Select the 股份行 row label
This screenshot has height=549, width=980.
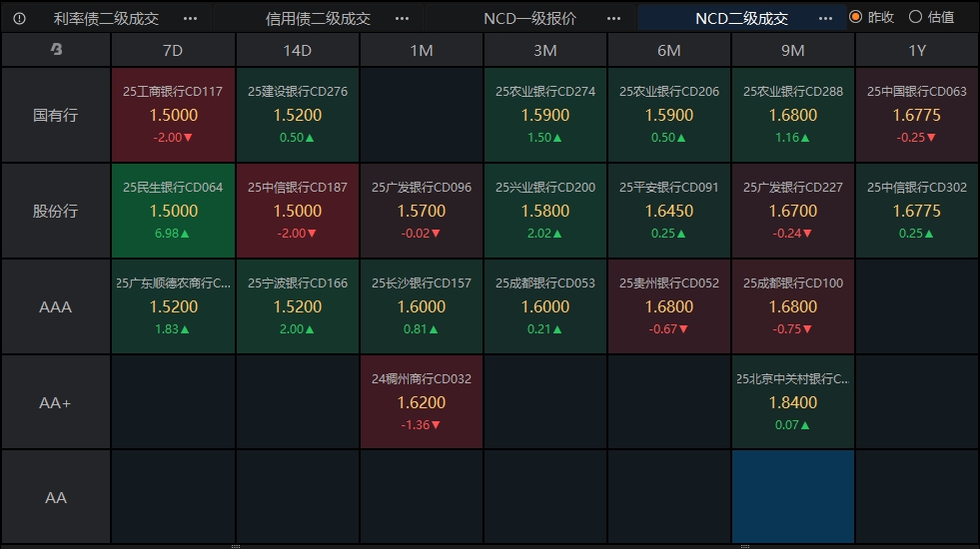point(56,211)
